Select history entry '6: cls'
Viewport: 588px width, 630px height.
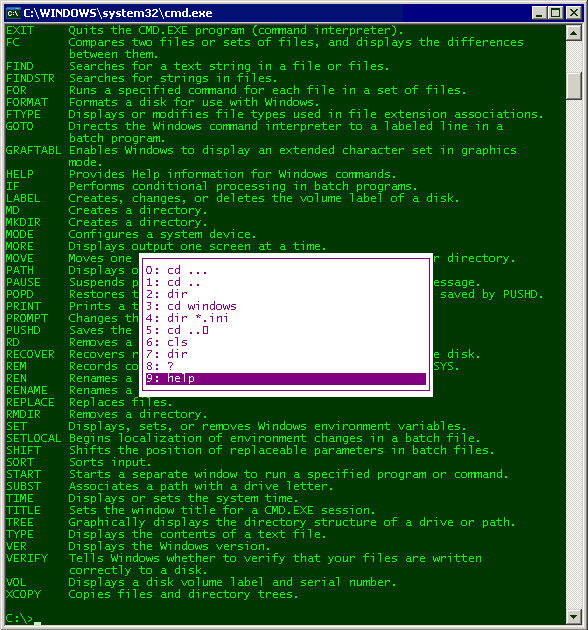(286, 343)
